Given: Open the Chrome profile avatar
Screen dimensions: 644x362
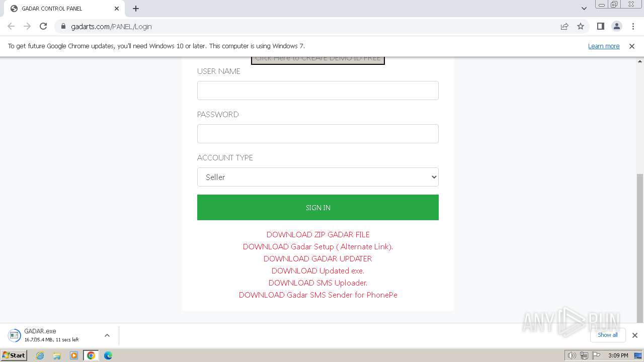Looking at the screenshot, I should (x=617, y=26).
